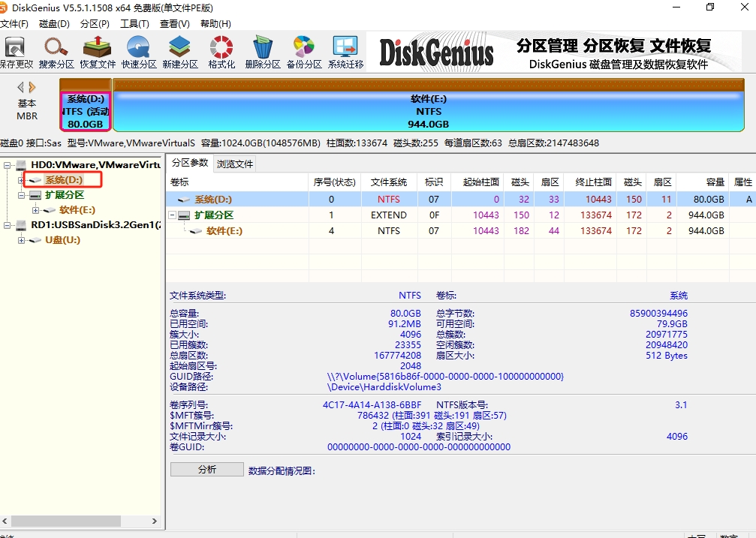This screenshot has height=538, width=756.
Task: Click the 终止柱面 column header
Action: tap(591, 182)
